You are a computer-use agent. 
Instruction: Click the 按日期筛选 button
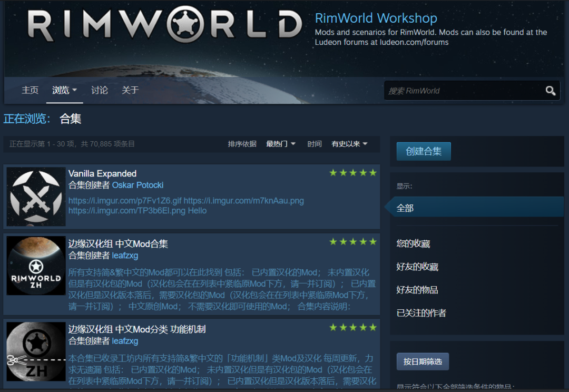[423, 361]
